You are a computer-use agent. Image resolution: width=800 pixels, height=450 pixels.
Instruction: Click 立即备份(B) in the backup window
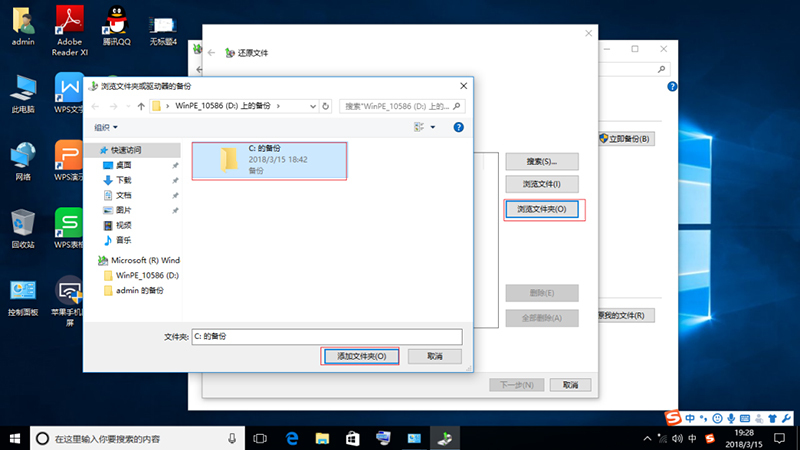(x=626, y=139)
